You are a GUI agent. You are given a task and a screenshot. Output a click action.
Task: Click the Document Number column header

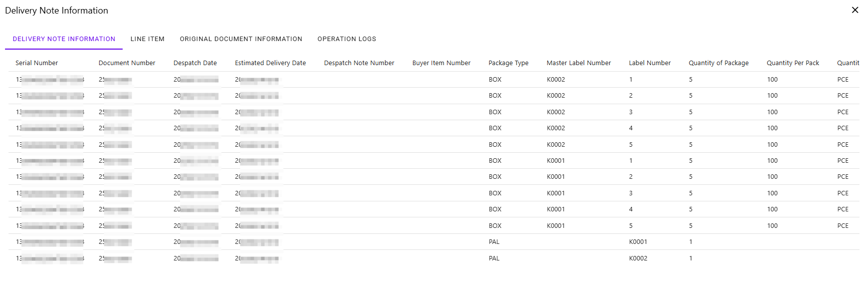click(127, 63)
